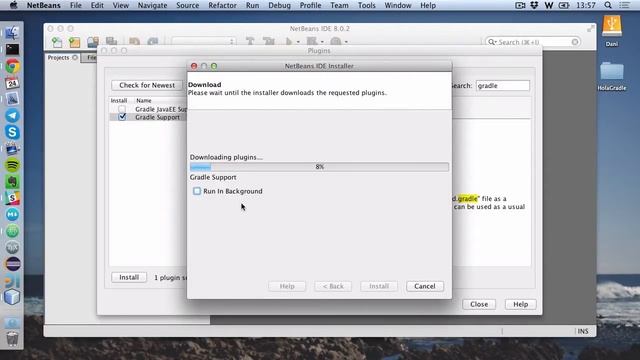Open the HolaGradle desktop folder
This screenshot has width=640, height=360.
pos(611,76)
